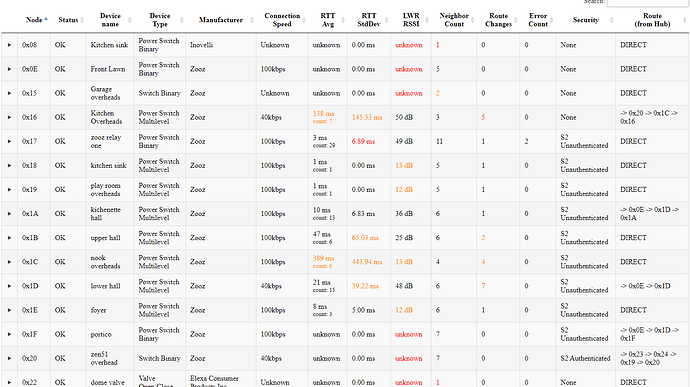This screenshot has height=387, width=690.
Task: Sort table by Device name header
Action: (x=110, y=20)
